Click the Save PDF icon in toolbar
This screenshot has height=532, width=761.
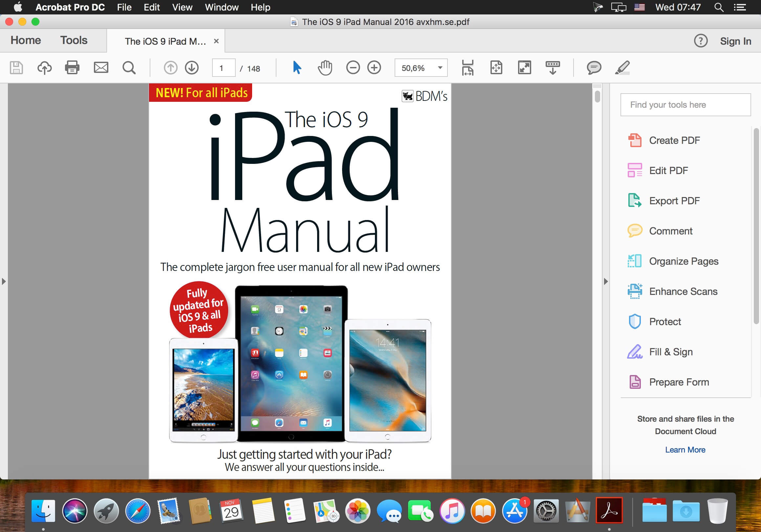16,68
